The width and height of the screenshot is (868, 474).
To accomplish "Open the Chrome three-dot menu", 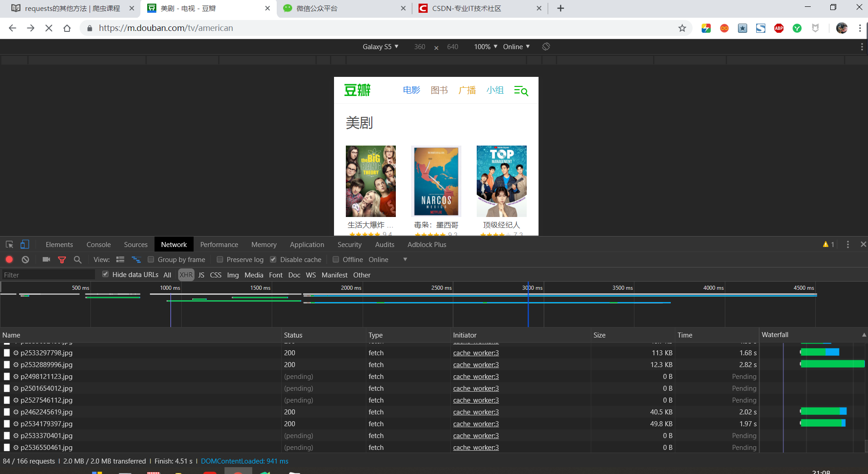I will point(860,28).
